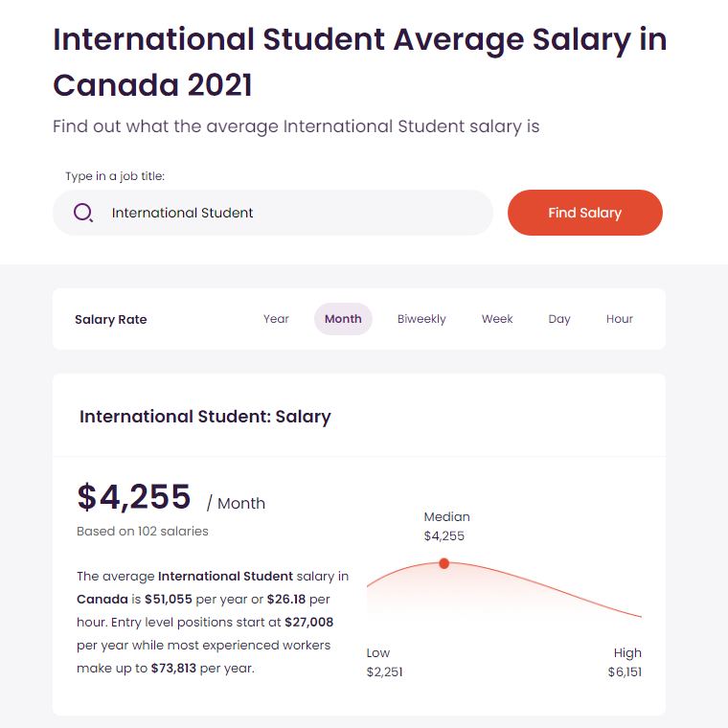
Task: Click the $4,255 per month figure
Action: 134,497
